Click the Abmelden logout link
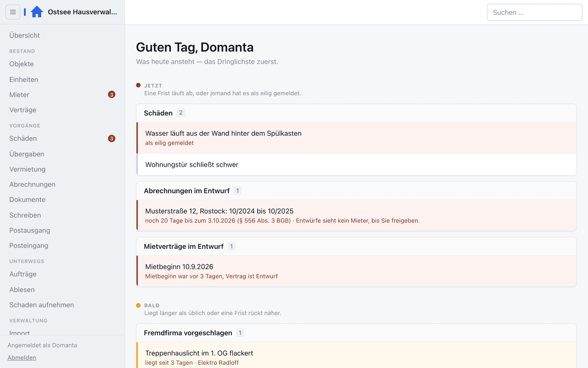Image resolution: width=588 pixels, height=368 pixels. tap(22, 358)
